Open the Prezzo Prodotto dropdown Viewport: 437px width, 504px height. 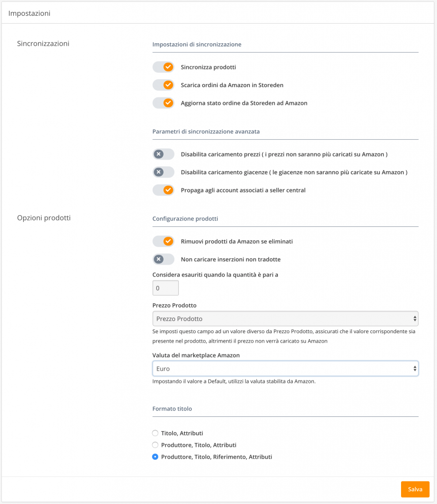tap(285, 318)
